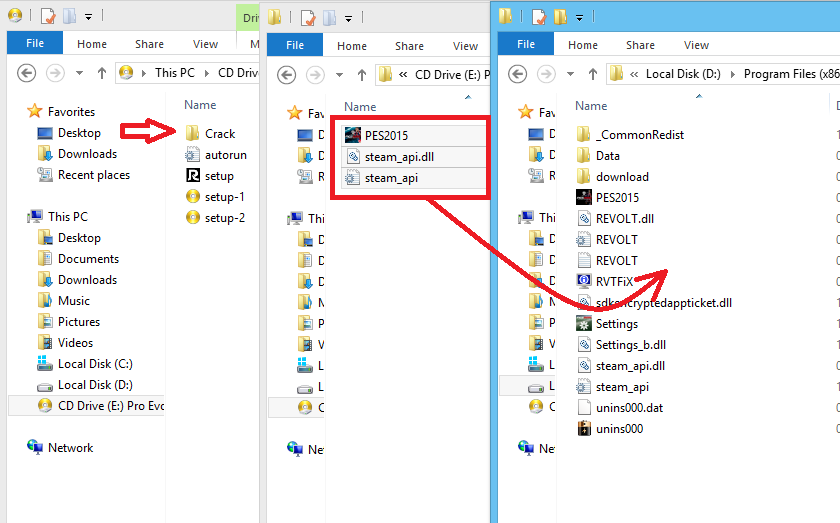Screen dimensions: 840x523
Task: Open recent locations dropdown in right window
Action: point(570,74)
